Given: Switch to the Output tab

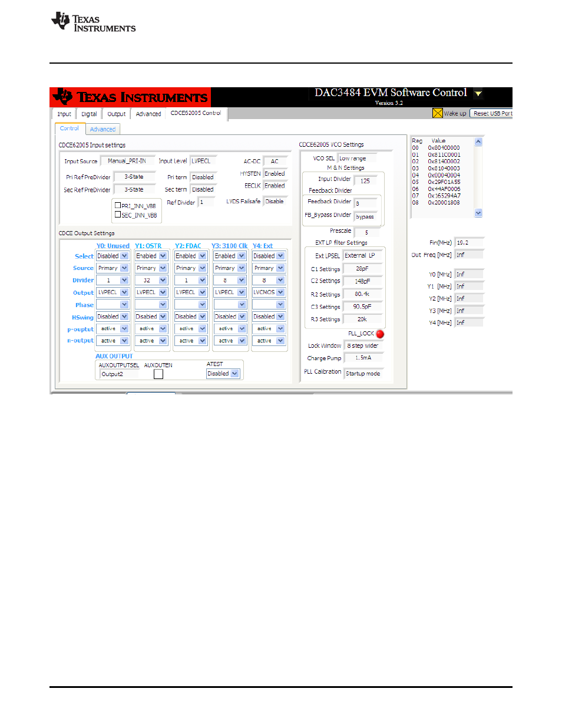Looking at the screenshot, I should click(116, 114).
